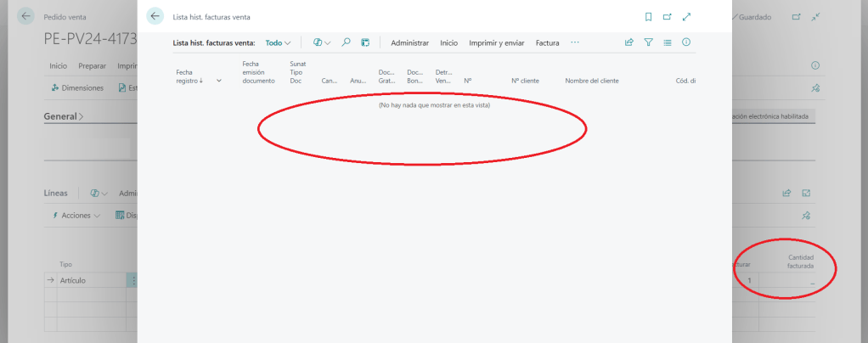Click the back arrow beside Lista hist. facturas venta
868x343 pixels.
tap(155, 16)
